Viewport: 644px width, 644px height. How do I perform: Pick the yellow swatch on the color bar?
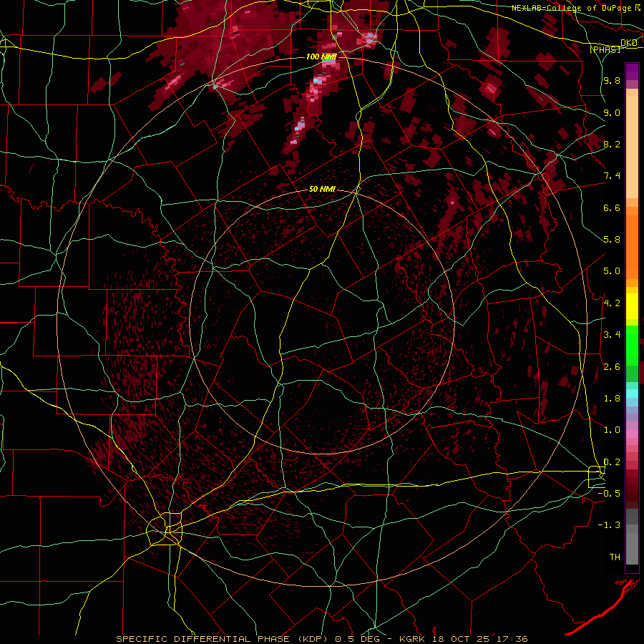[x=632, y=306]
